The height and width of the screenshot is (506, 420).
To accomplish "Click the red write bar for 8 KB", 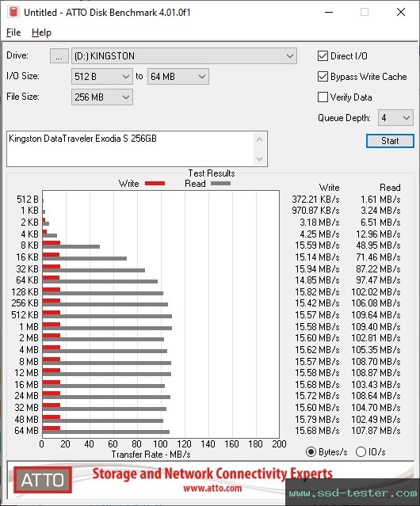I will [52, 243].
